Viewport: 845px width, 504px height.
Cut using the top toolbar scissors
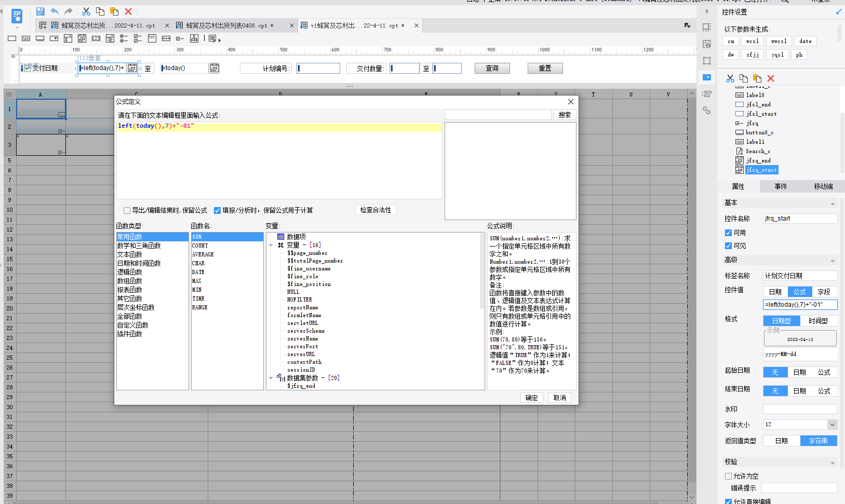click(x=86, y=11)
